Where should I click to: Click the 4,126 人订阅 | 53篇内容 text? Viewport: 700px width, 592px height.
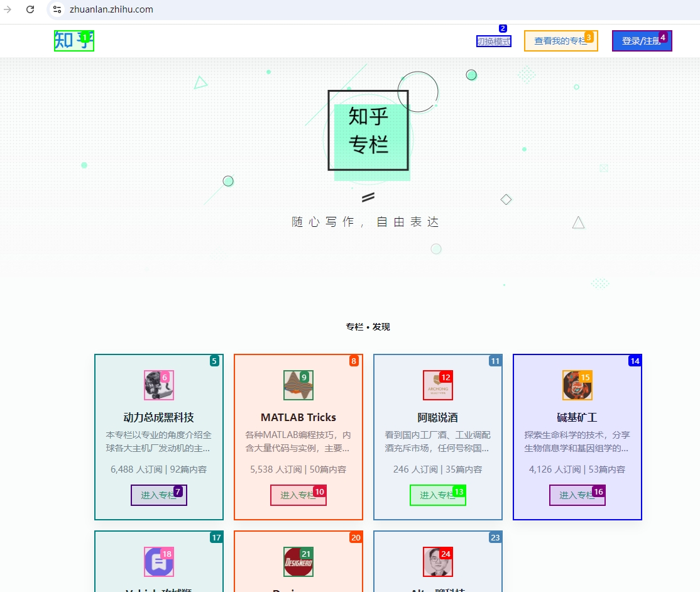tap(577, 469)
